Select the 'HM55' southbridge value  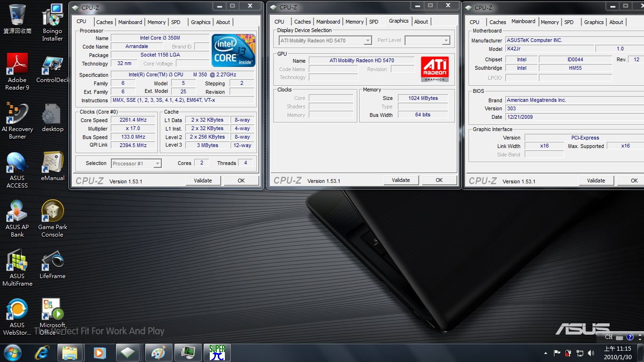click(576, 68)
